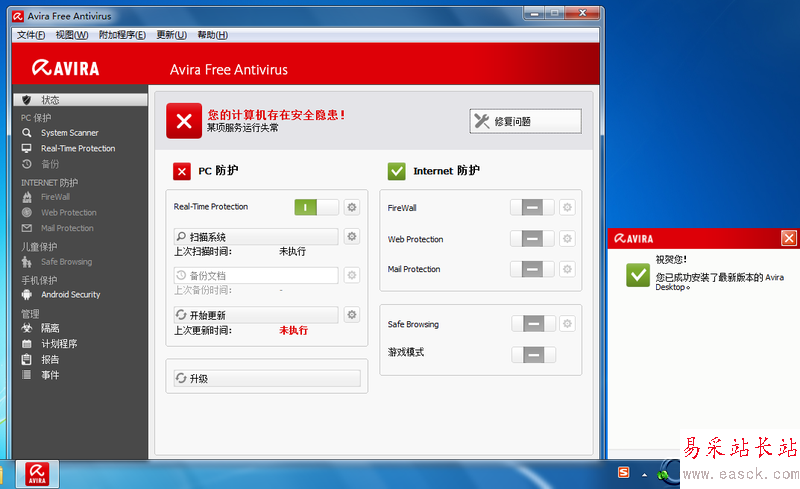
Task: Open the 状态 status sidebar item
Action: coord(80,100)
